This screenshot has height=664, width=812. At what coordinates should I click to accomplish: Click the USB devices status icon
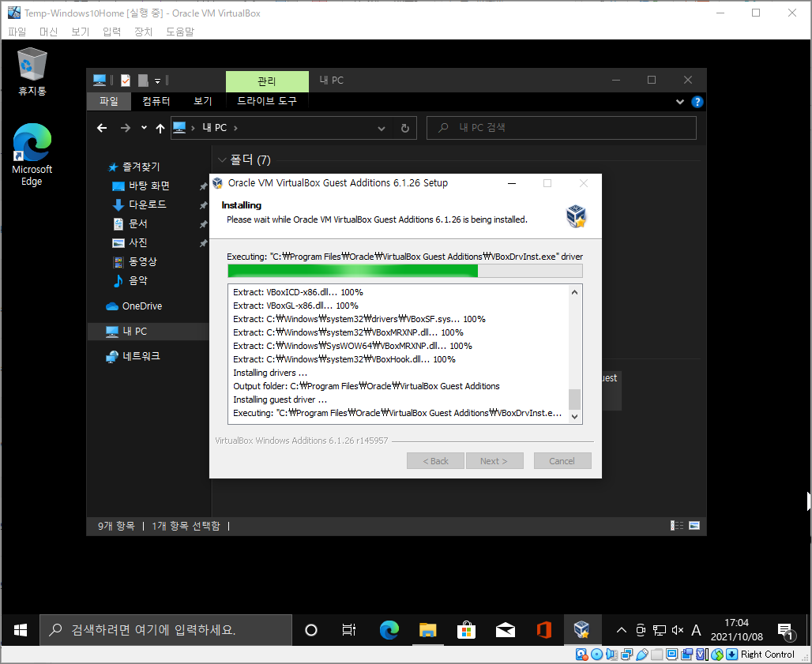[641, 655]
